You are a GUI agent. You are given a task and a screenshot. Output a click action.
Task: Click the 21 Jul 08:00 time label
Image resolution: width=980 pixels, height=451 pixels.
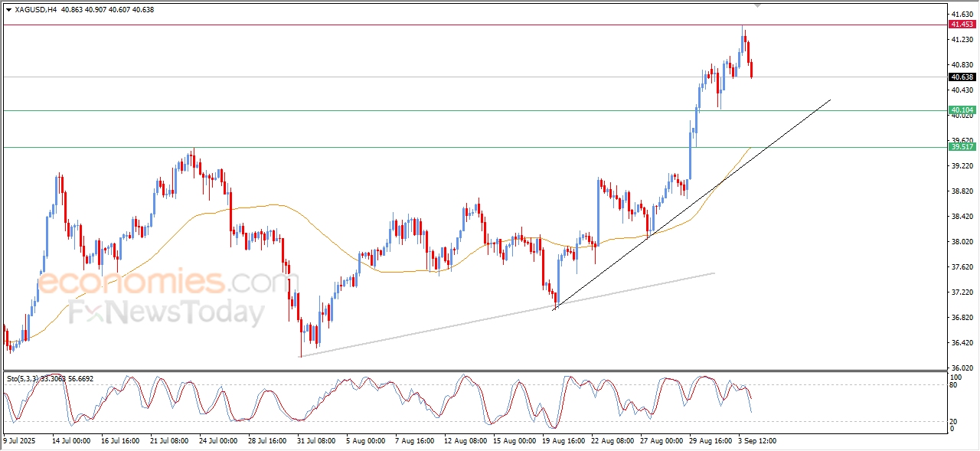169,441
